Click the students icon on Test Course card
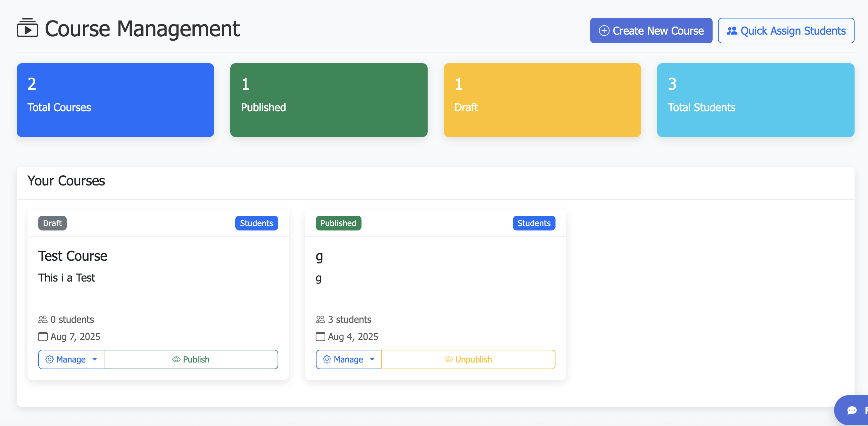Screen dimensions: 868x426 [43, 319]
